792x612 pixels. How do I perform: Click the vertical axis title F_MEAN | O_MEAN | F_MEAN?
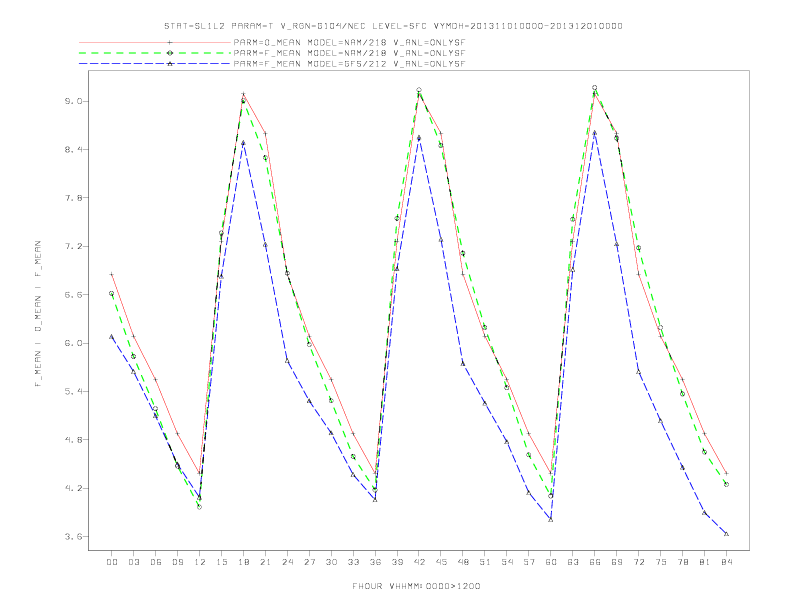38,314
